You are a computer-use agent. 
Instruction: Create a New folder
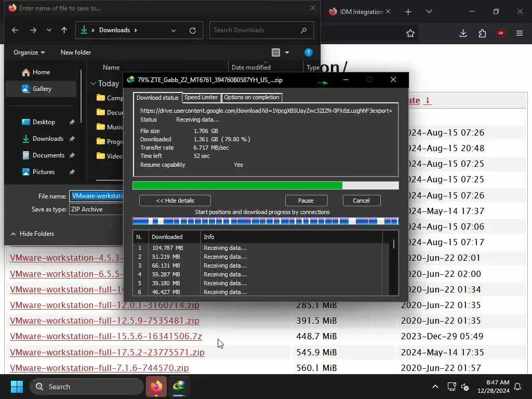pyautogui.click(x=76, y=52)
